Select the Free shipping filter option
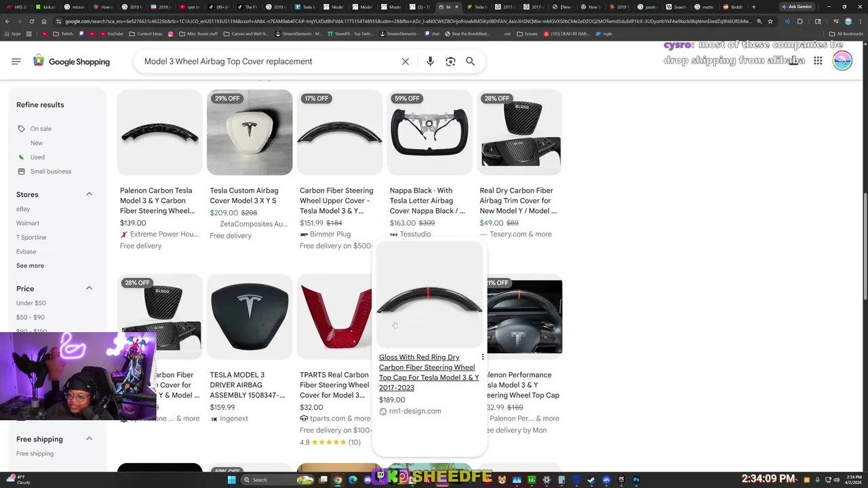 pos(35,453)
